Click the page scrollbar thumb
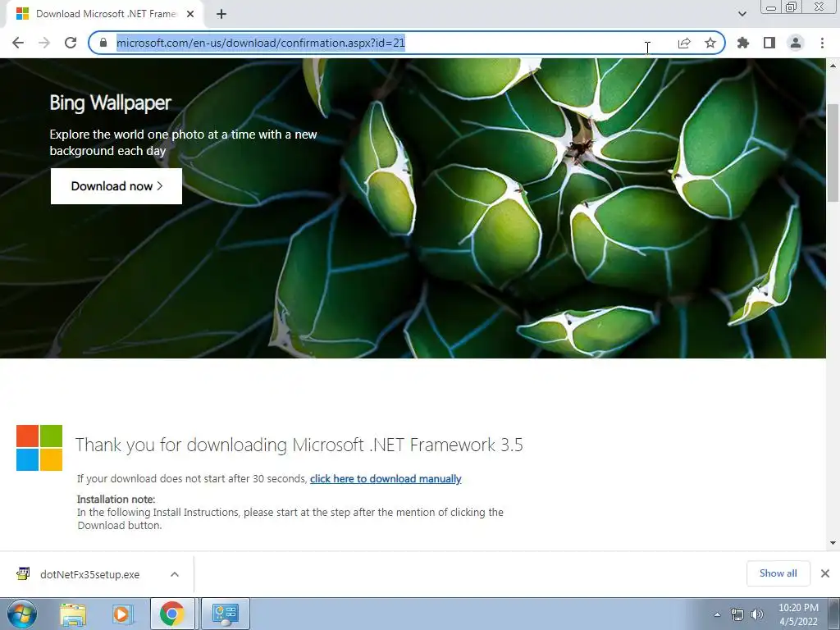The image size is (840, 630). click(833, 153)
